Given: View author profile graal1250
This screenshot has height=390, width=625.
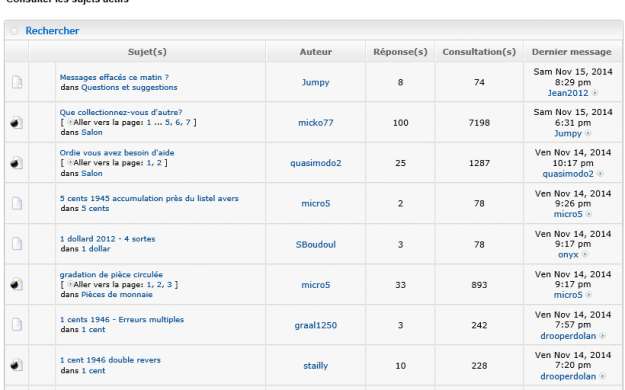Looking at the screenshot, I should [x=316, y=325].
